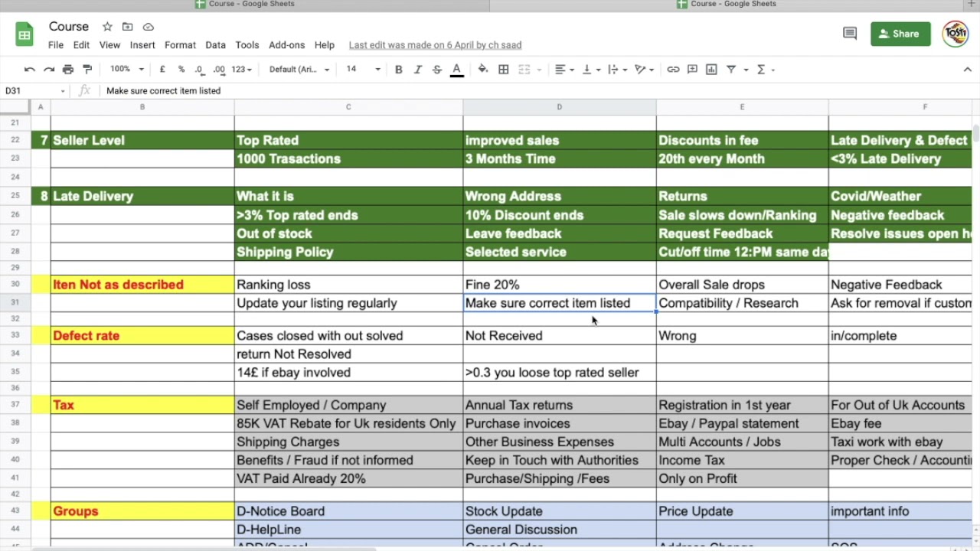This screenshot has height=551, width=980.
Task: Select cell 'Iten Not as described'
Action: [x=142, y=285]
